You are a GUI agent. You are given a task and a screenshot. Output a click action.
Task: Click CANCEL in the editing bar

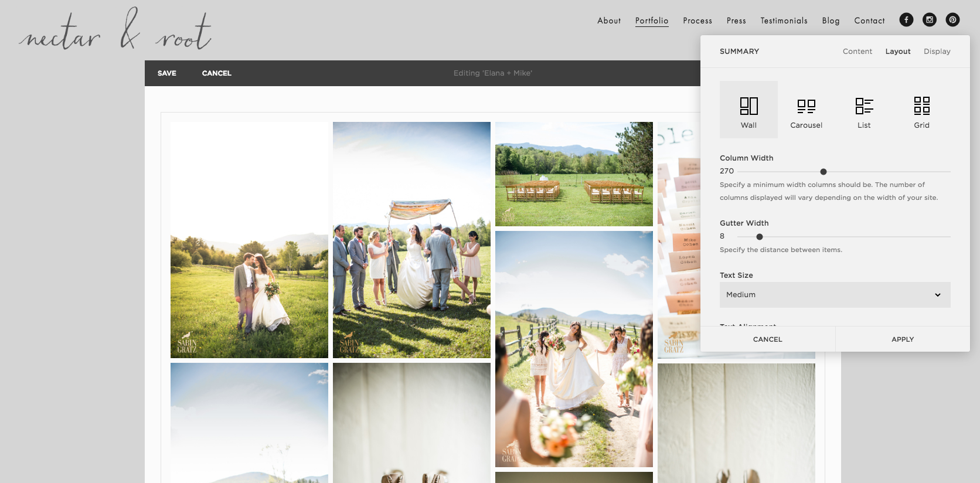pyautogui.click(x=216, y=73)
